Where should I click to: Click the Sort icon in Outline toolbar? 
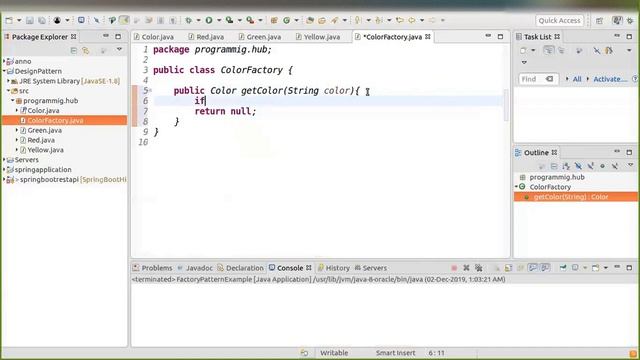tap(566, 166)
